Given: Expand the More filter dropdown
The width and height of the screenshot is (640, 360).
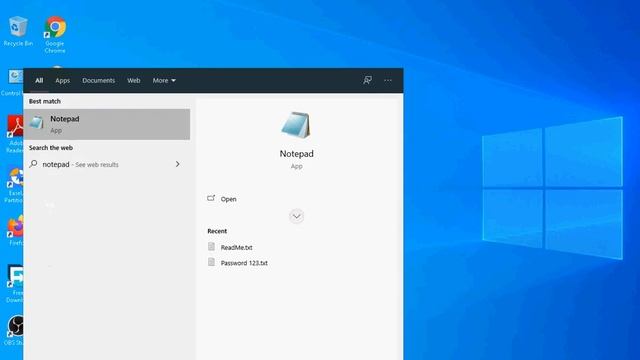Looking at the screenshot, I should (164, 80).
